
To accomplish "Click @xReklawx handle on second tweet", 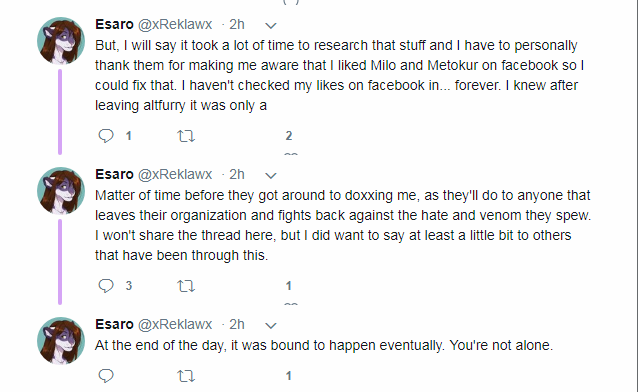I will click(175, 175).
